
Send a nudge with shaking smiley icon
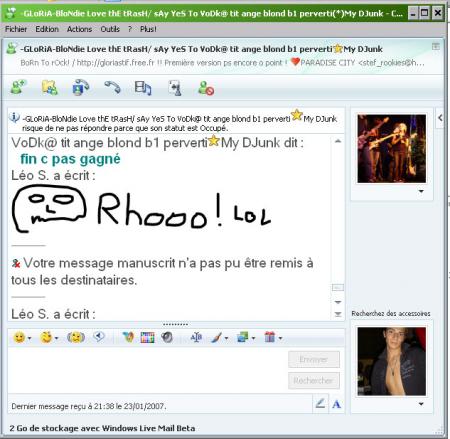pos(76,337)
